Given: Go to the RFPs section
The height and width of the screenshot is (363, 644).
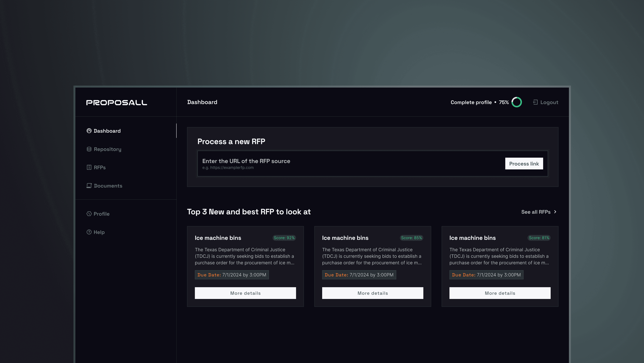Looking at the screenshot, I should point(100,168).
